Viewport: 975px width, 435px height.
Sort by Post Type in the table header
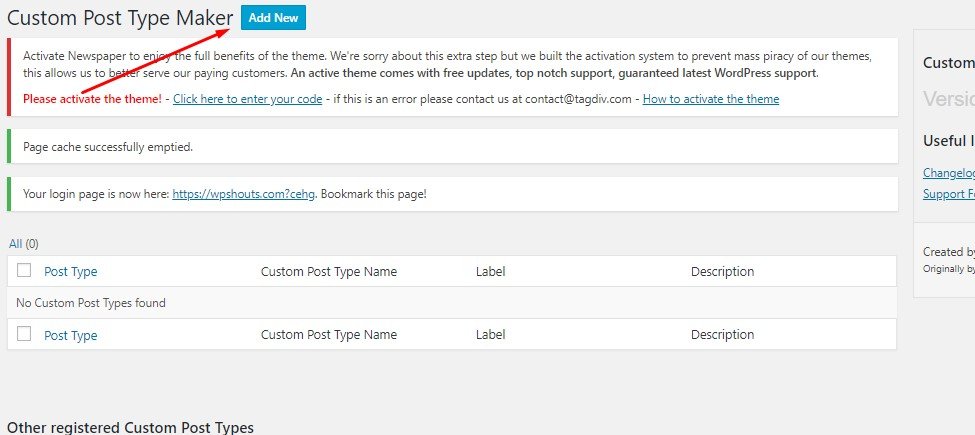click(71, 272)
